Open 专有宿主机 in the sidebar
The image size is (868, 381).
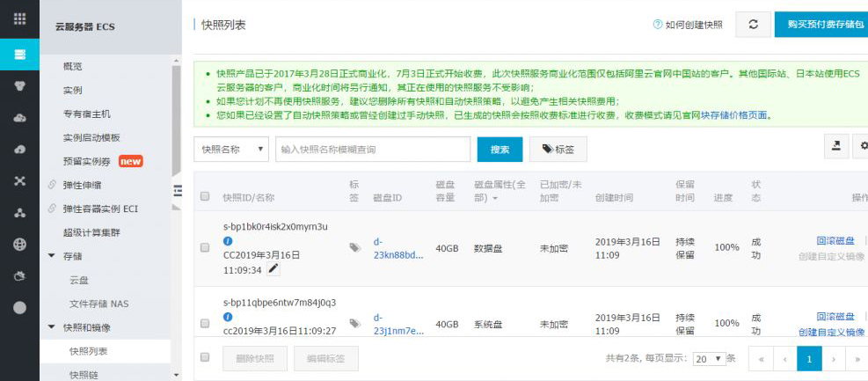click(x=87, y=114)
